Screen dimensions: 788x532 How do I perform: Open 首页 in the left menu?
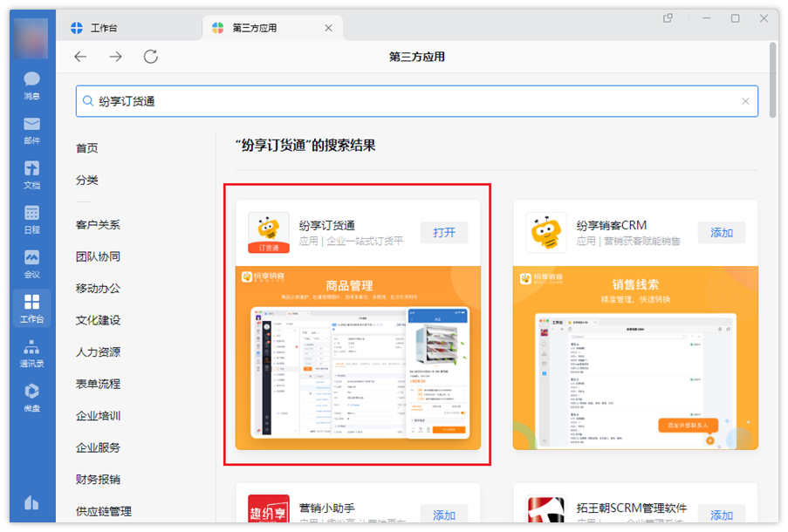(x=87, y=148)
